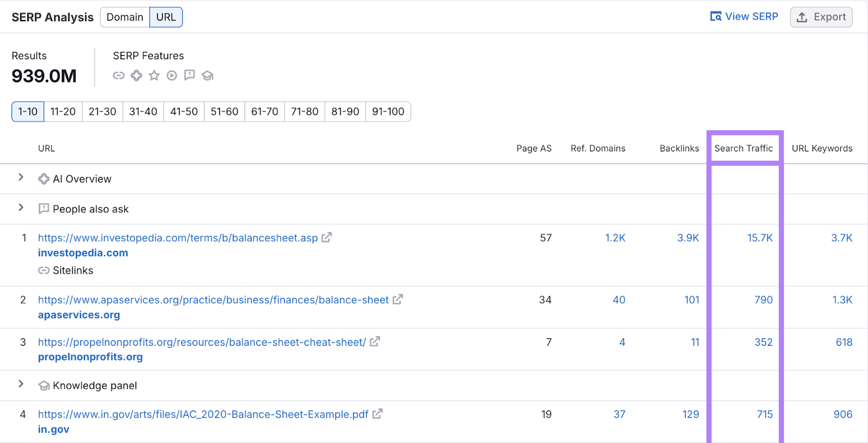Click the Export button
This screenshot has width=868, height=443.
point(821,17)
